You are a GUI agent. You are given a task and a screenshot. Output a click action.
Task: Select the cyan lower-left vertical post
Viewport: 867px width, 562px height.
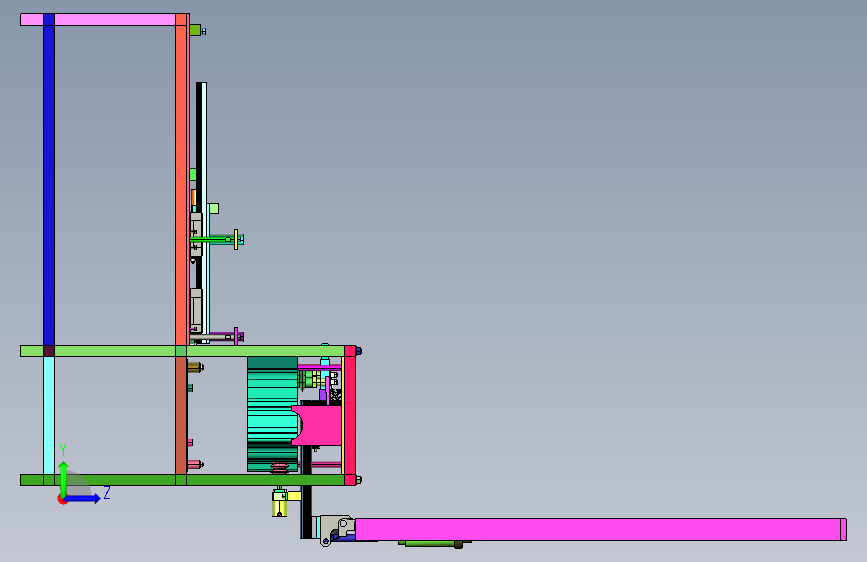point(49,415)
